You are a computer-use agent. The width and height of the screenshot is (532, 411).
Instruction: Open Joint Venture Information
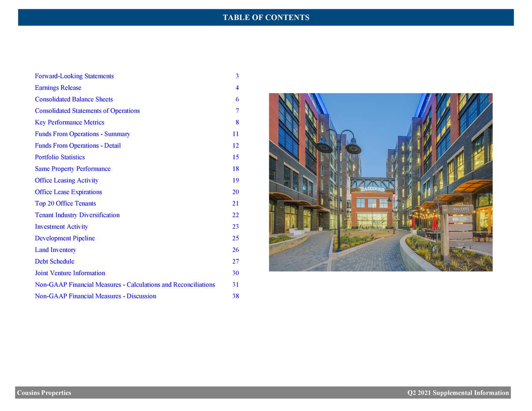click(70, 273)
